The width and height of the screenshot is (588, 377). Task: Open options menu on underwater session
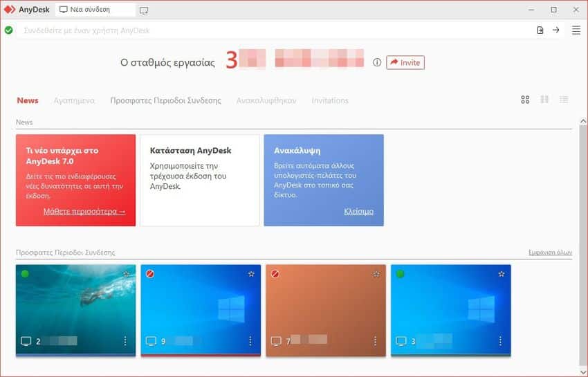pos(125,340)
